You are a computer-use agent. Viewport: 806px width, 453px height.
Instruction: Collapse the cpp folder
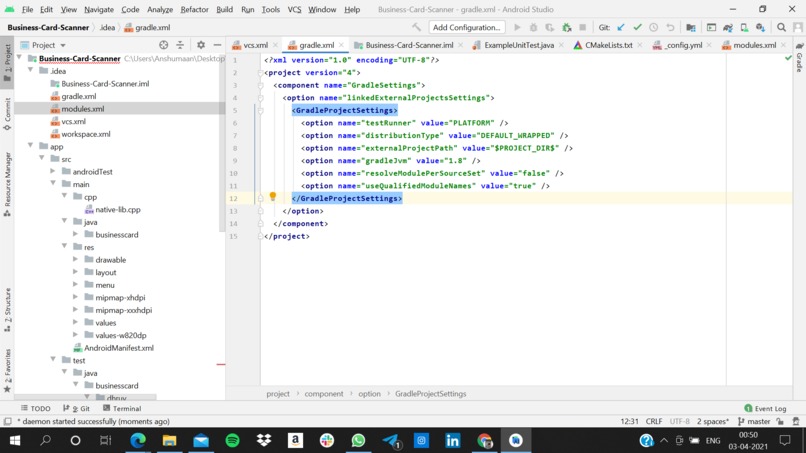coord(64,196)
